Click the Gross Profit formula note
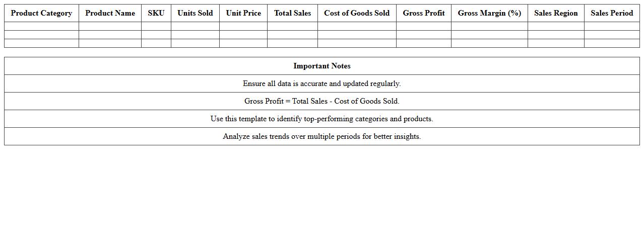 (x=322, y=101)
